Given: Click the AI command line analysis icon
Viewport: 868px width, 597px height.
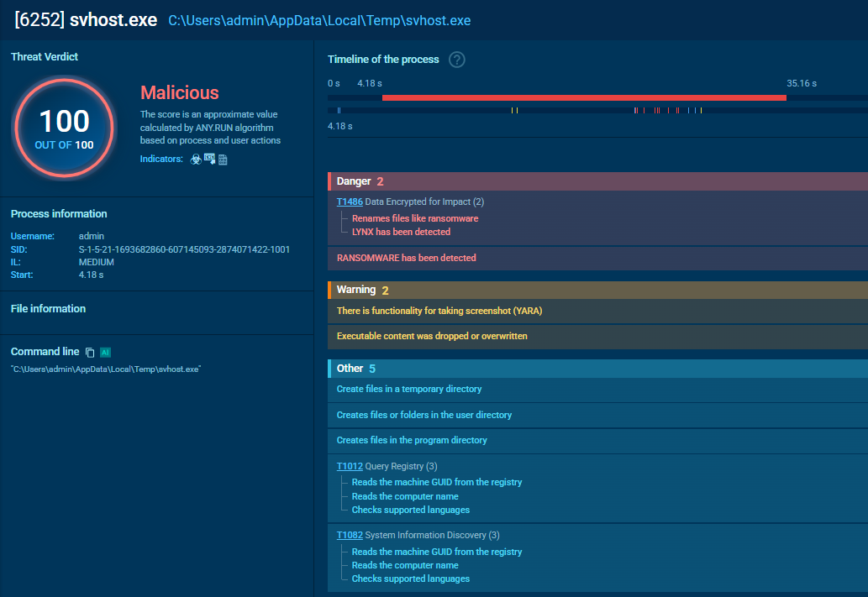Looking at the screenshot, I should click(105, 353).
